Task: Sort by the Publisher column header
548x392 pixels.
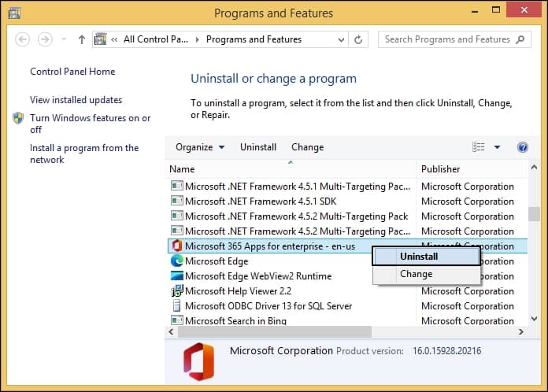Action: pos(472,169)
